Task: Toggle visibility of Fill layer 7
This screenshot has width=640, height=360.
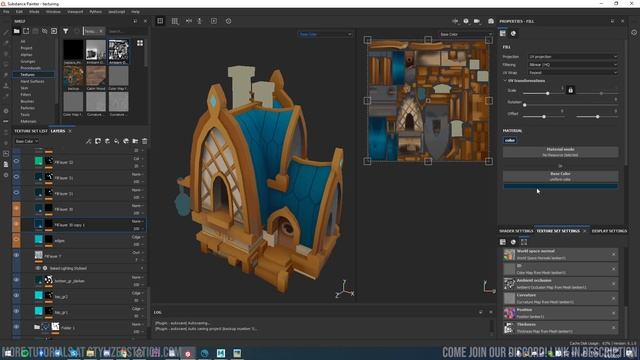Action: point(16,255)
